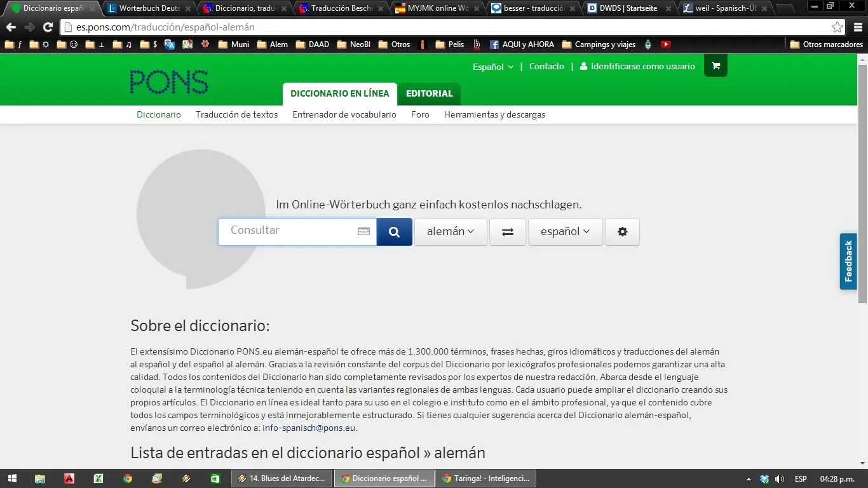This screenshot has width=868, height=488.
Task: Open Herramientas y descargas
Action: click(x=495, y=114)
